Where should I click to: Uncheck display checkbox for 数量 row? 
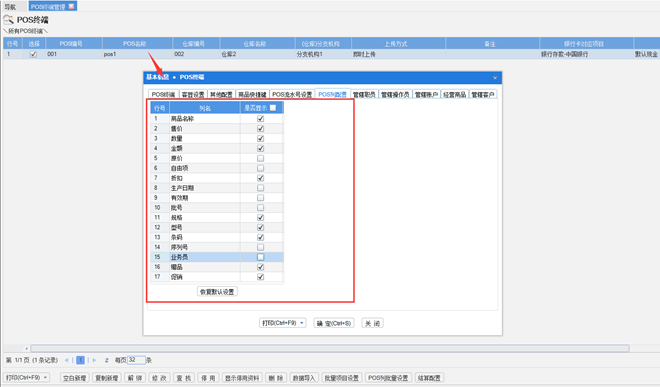261,139
